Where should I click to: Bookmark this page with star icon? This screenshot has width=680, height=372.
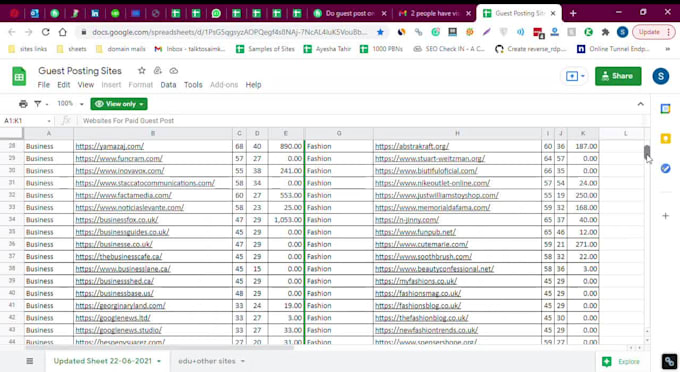click(380, 32)
